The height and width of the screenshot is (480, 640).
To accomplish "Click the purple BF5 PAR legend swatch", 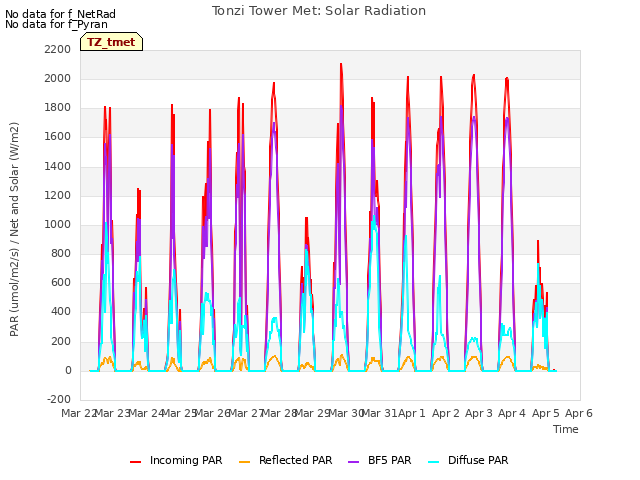I will tap(353, 462).
